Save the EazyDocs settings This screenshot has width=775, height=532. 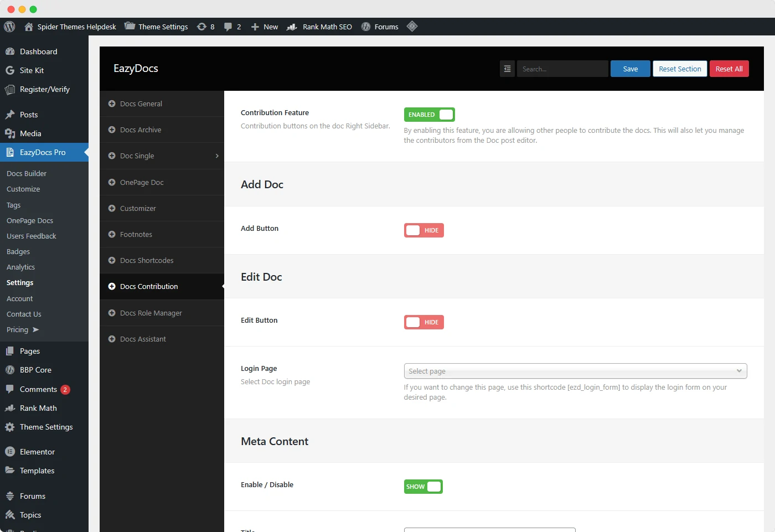point(630,69)
